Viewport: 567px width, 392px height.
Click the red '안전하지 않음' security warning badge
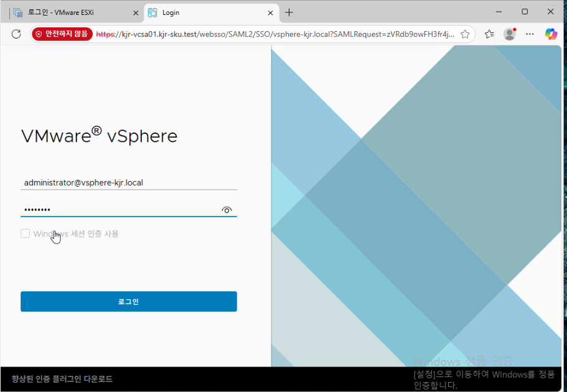(62, 34)
